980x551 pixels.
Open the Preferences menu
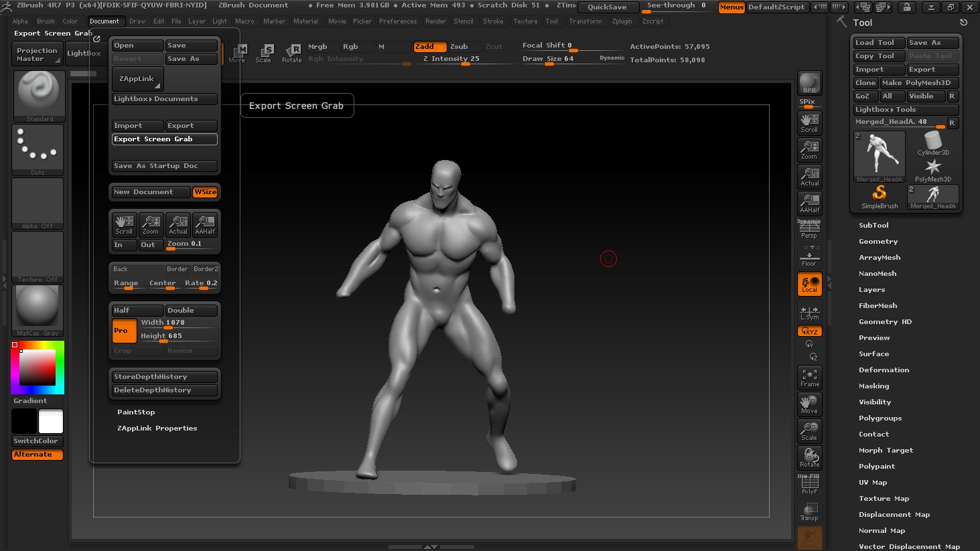click(x=398, y=21)
